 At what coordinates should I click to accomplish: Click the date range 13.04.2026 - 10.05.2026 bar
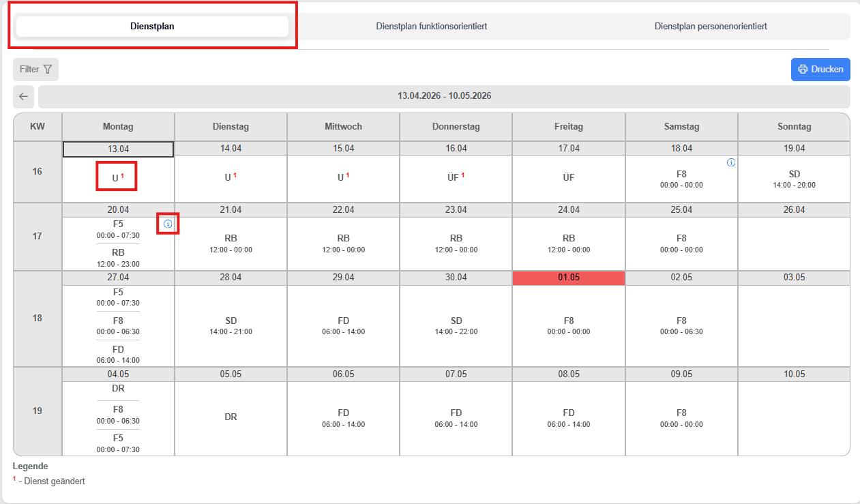pos(444,96)
